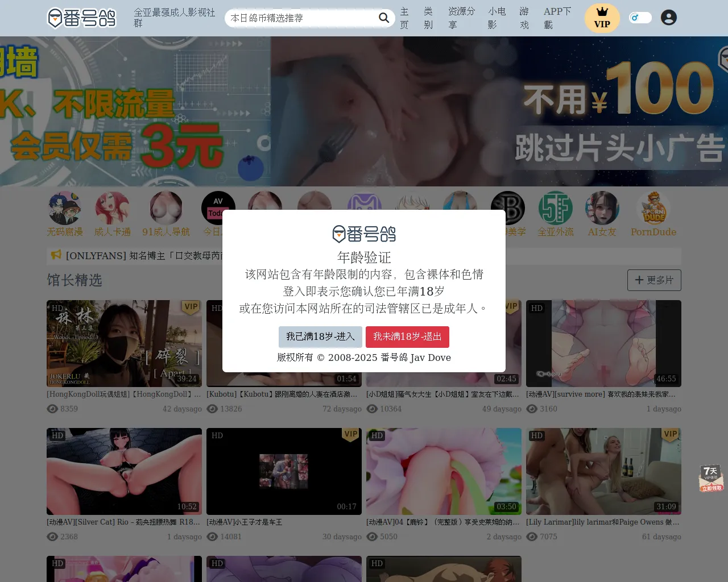The image size is (728, 582).
Task: Open the video thumbnail with duration 39:24
Action: 124,343
